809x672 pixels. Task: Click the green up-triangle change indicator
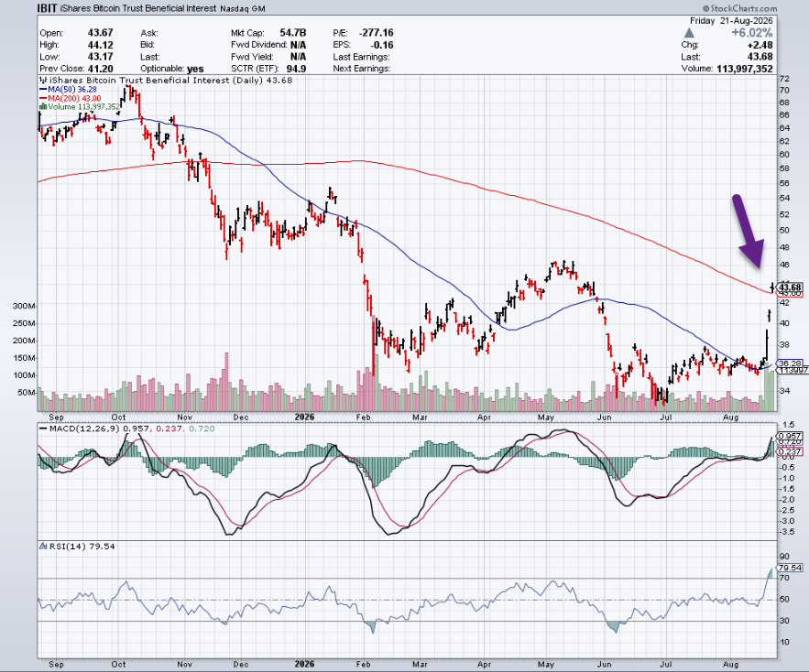click(x=688, y=33)
